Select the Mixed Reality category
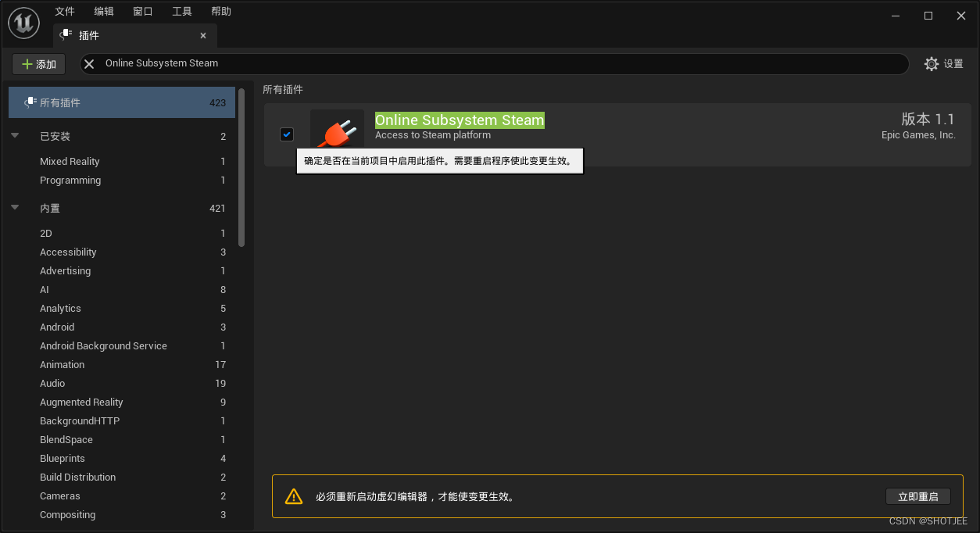Screen dimensions: 980x533 [x=122, y=161]
